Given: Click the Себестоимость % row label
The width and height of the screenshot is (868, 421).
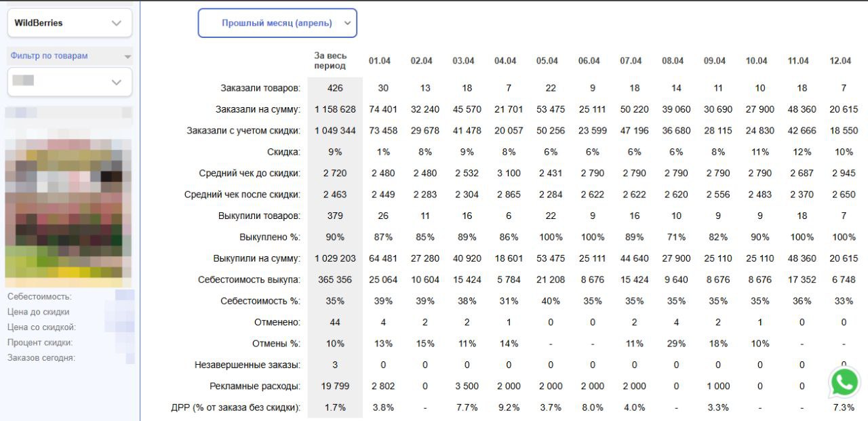Looking at the screenshot, I should point(261,301).
